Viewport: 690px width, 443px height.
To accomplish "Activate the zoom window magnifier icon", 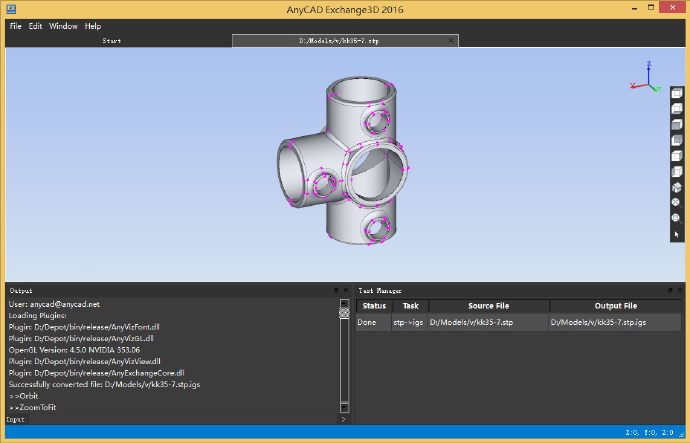I will [676, 217].
